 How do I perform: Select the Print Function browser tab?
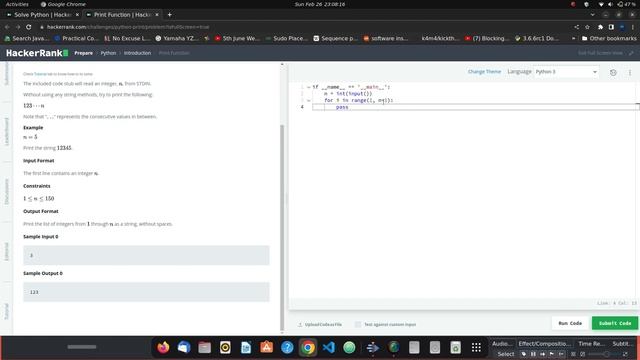(x=122, y=15)
